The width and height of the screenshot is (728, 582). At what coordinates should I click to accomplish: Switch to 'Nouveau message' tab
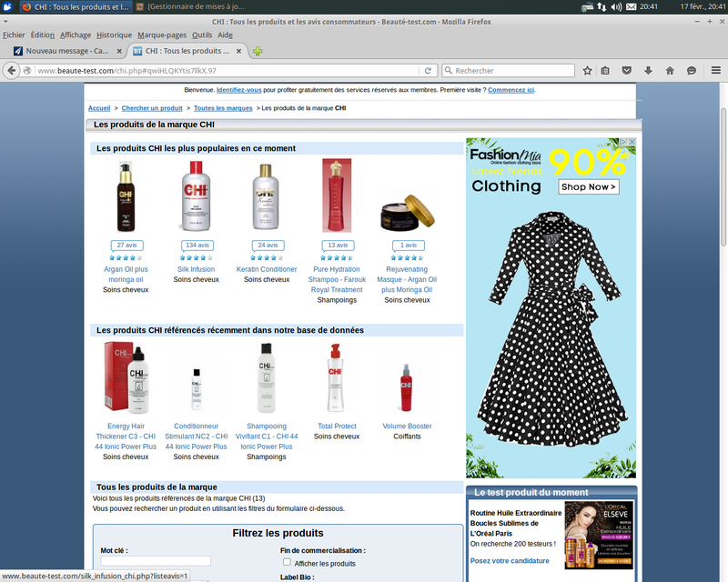(66, 51)
